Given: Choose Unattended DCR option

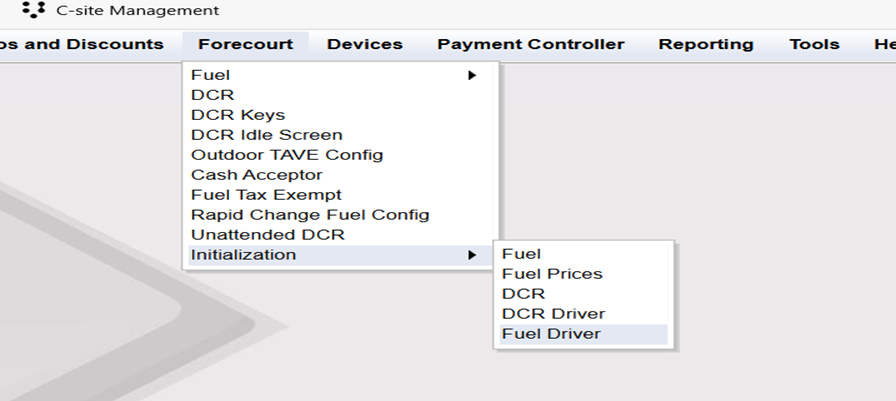Looking at the screenshot, I should click(267, 235).
